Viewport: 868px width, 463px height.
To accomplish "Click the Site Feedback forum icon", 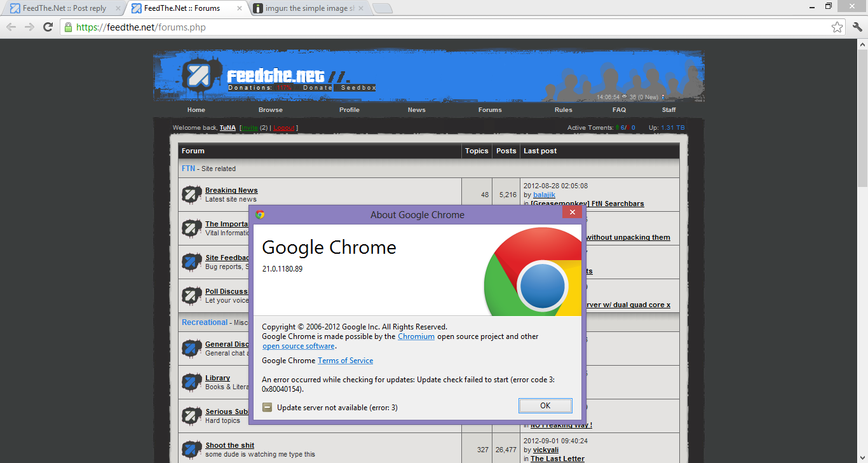I will click(x=191, y=262).
